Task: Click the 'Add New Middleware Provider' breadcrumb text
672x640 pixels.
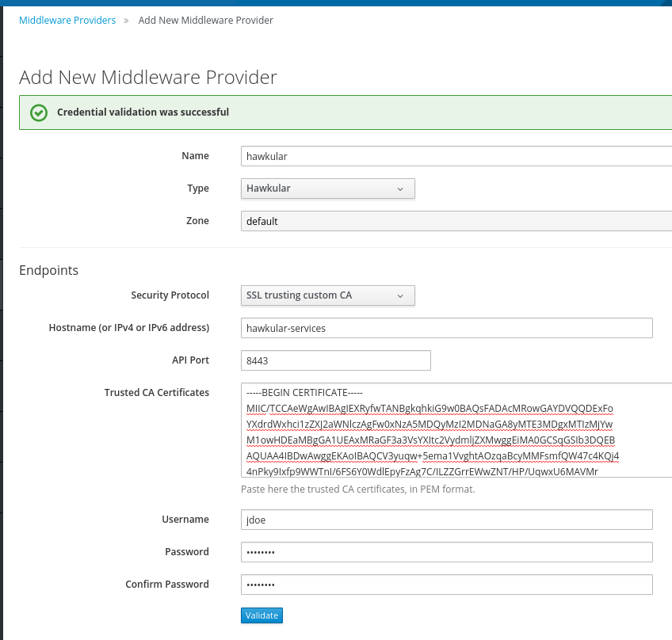Action: (x=205, y=20)
